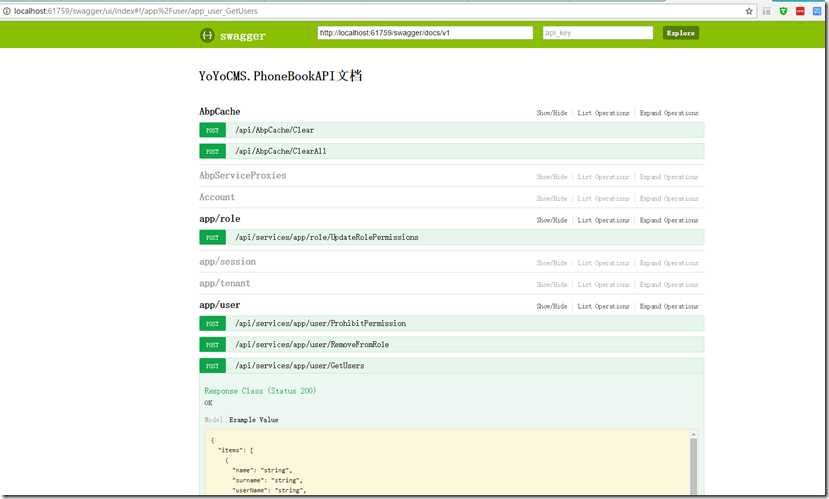Click POST badge for RemoveFromRole
Viewport: 829px width, 499px height.
coord(213,345)
